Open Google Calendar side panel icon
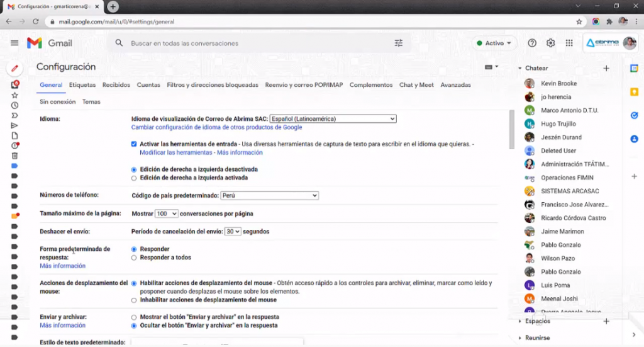 634,68
